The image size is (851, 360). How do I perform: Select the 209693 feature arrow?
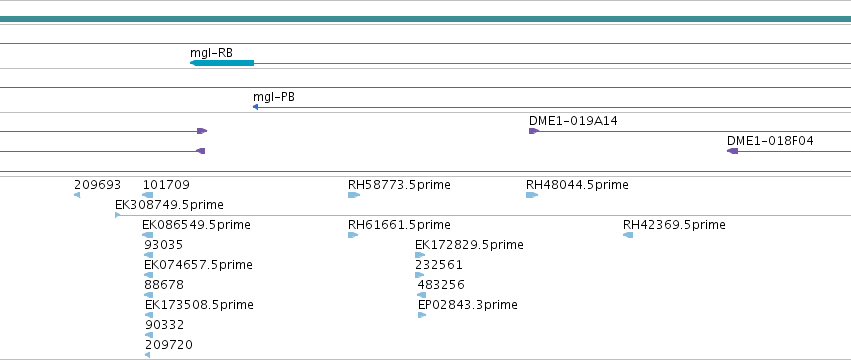click(77, 195)
